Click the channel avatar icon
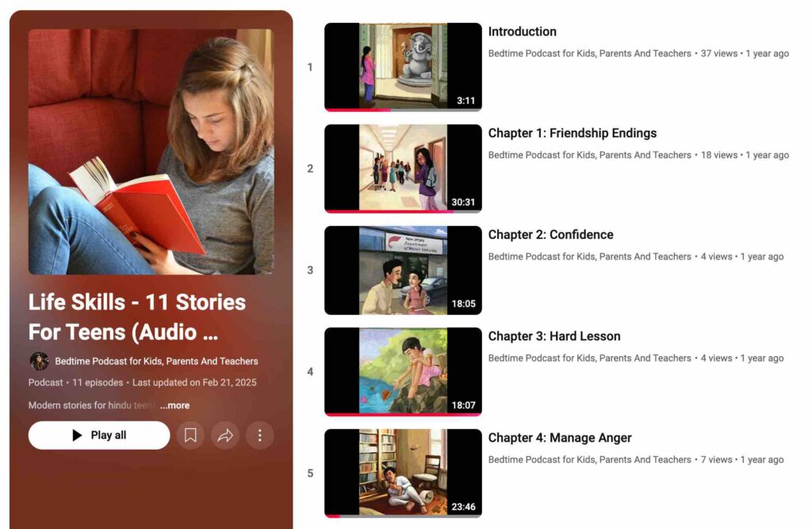The image size is (812, 529). [39, 361]
